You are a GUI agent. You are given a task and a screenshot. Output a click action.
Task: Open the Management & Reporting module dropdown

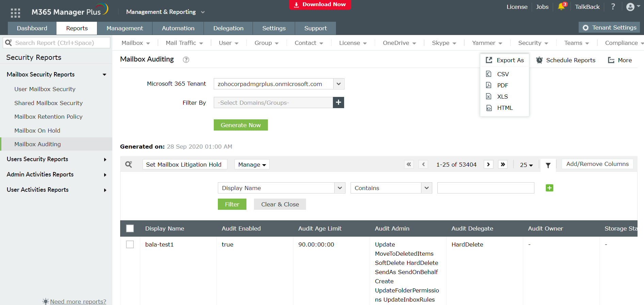tap(165, 12)
